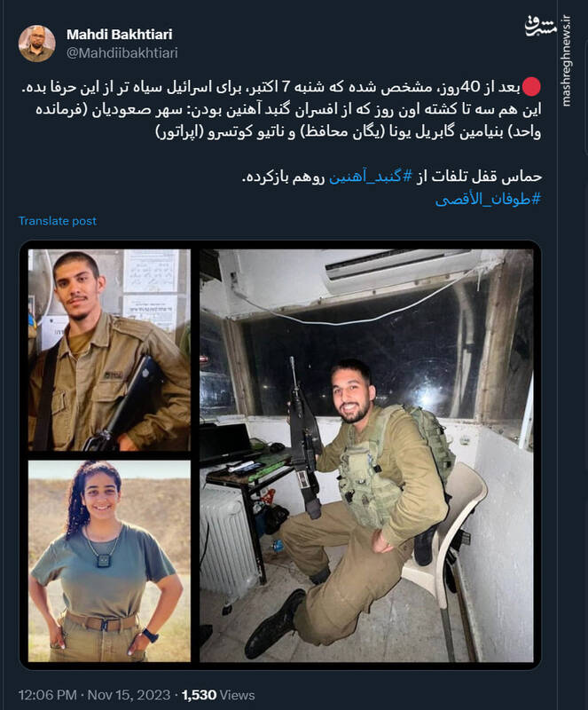Image resolution: width=588 pixels, height=710 pixels.
Task: Click the Mahdi Bakhtiari display name
Action: click(119, 35)
